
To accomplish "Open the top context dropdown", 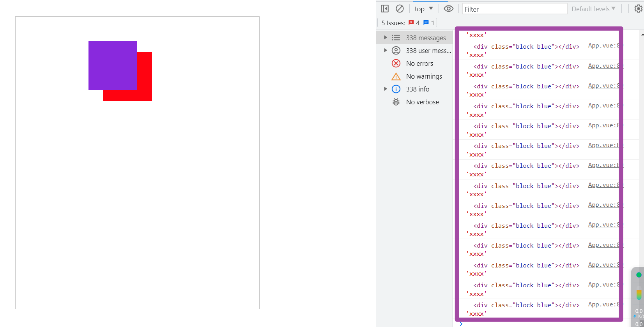I will point(424,9).
